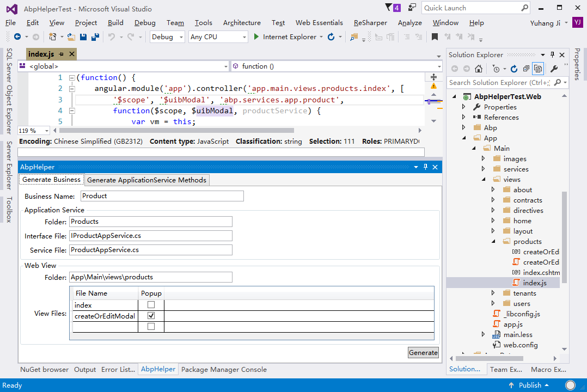The height and width of the screenshot is (392, 587).
Task: Open Solution Explorer Properties wrench icon
Action: point(554,69)
